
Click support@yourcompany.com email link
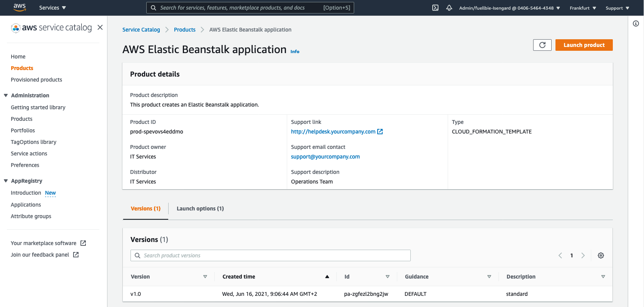[325, 157]
